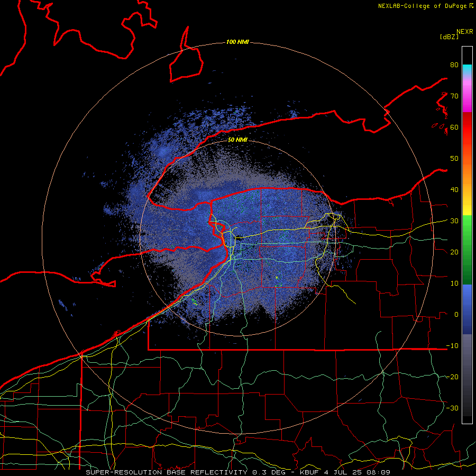Click the 4 JUL 25 08:09 timestamp
The image size is (476, 476).
click(x=358, y=472)
